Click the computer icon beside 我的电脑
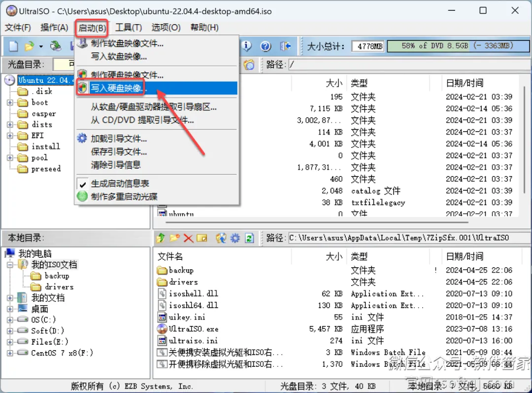 pos(10,253)
